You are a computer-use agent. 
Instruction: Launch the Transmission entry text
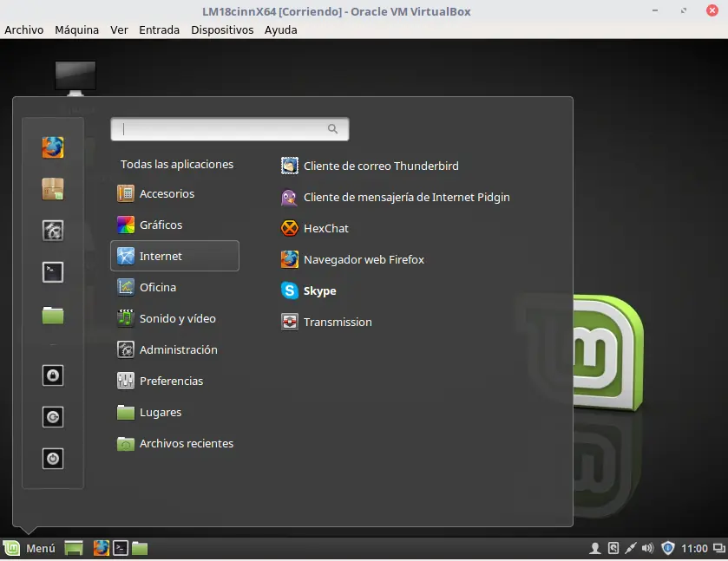click(338, 322)
